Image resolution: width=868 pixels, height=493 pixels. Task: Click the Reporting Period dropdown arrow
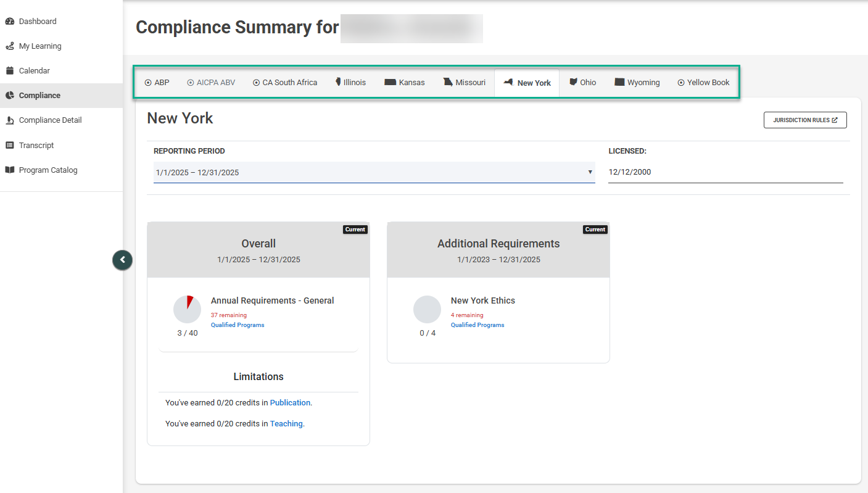[590, 172]
